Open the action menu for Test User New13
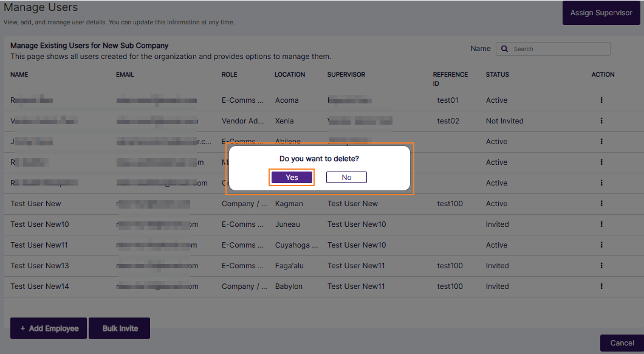 coord(601,266)
